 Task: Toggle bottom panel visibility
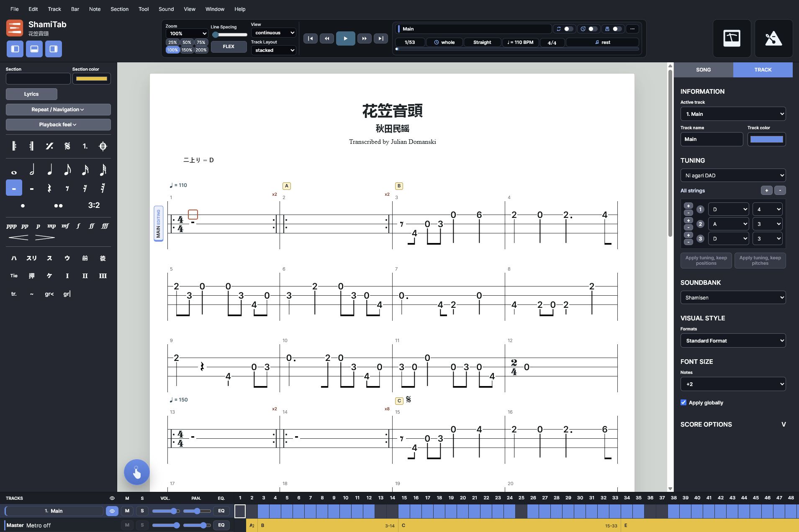(x=34, y=49)
